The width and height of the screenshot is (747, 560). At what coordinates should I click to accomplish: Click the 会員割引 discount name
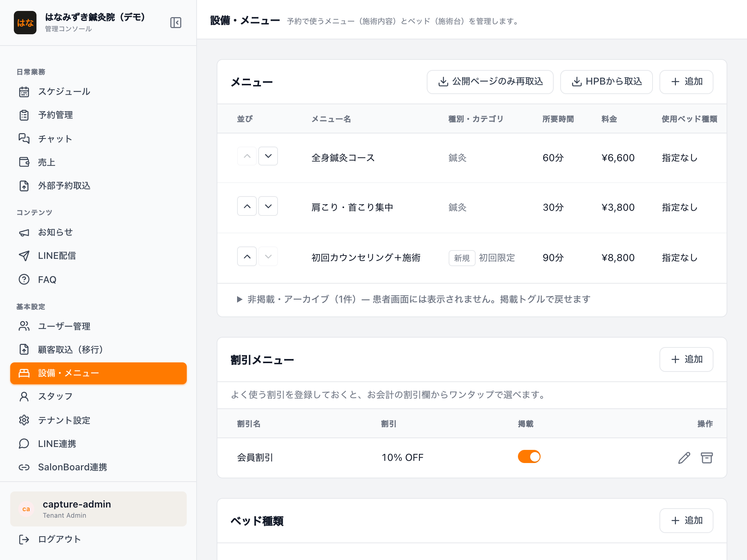(x=255, y=458)
